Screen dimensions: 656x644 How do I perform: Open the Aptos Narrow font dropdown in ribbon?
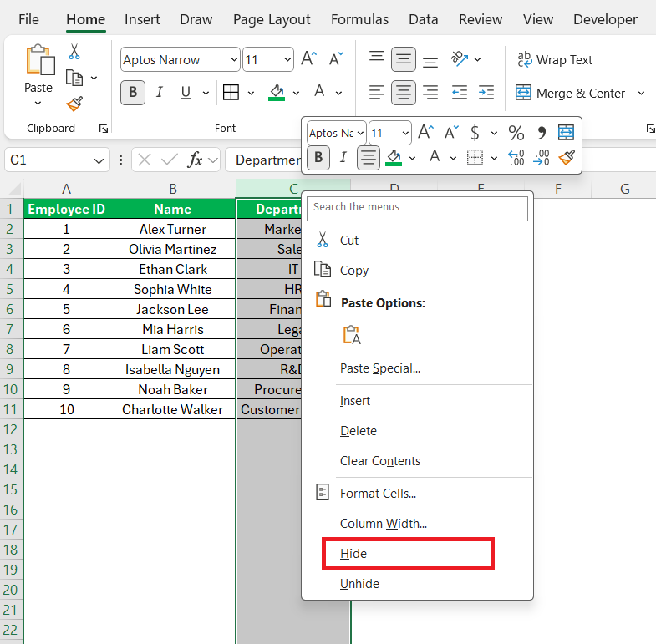[234, 59]
